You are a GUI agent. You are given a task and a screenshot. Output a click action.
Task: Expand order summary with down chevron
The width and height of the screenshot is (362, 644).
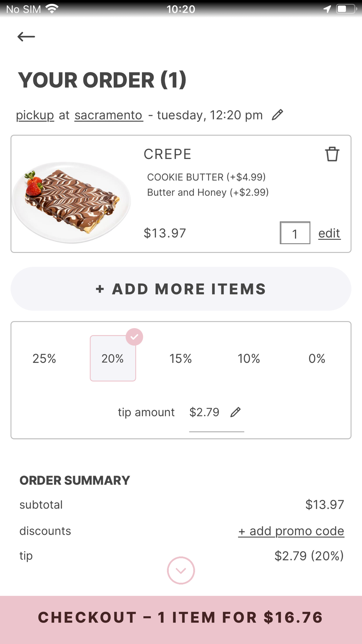coord(181,570)
